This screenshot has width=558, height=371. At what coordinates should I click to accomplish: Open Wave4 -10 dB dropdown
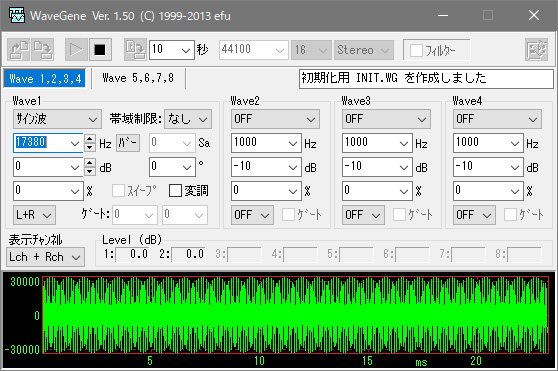515,168
